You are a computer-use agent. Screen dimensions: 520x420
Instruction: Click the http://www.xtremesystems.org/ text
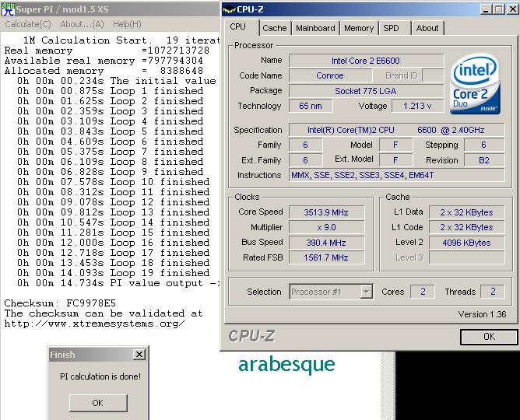coord(94,324)
